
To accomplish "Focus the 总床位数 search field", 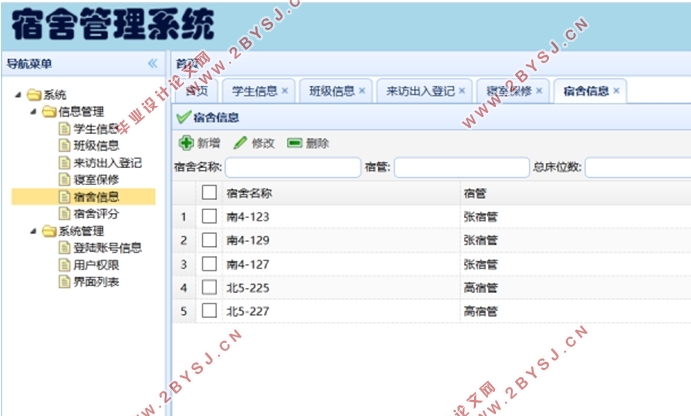I will coord(638,167).
